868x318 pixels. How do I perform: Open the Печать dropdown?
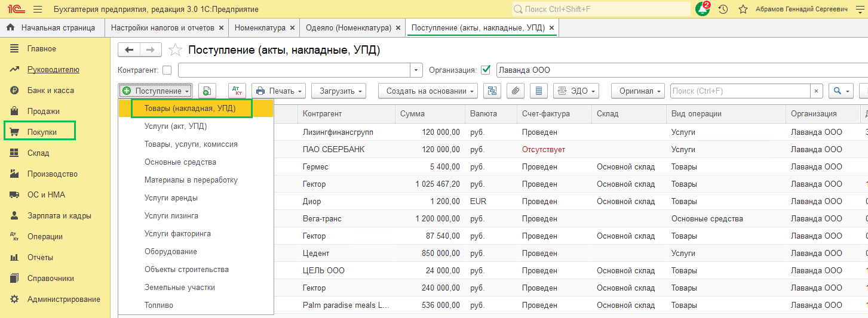tap(279, 91)
